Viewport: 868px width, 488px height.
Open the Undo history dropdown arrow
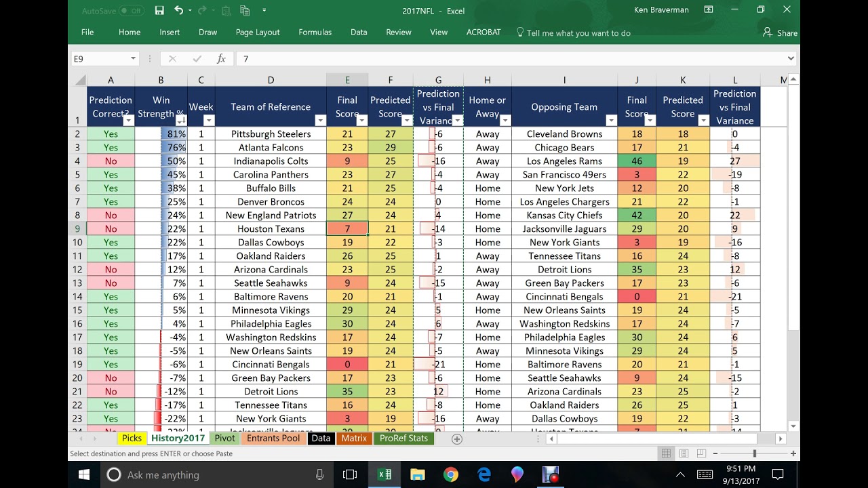click(190, 10)
